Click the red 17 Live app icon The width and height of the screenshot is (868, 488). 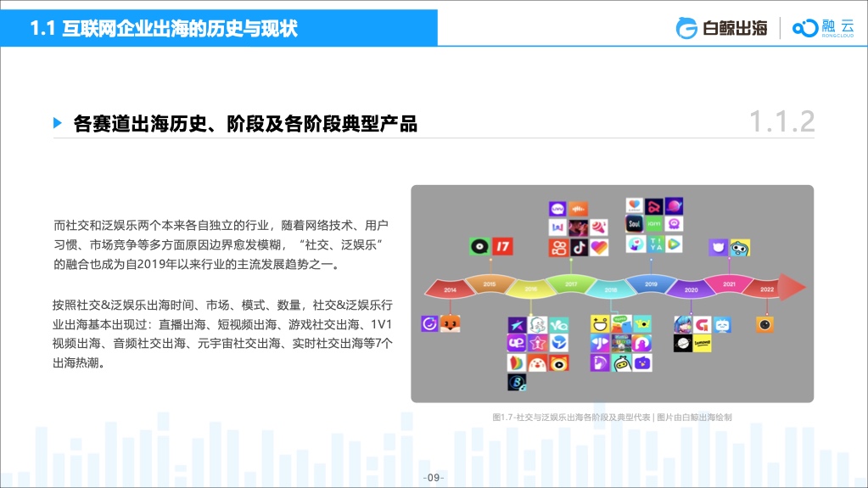pyautogui.click(x=502, y=246)
